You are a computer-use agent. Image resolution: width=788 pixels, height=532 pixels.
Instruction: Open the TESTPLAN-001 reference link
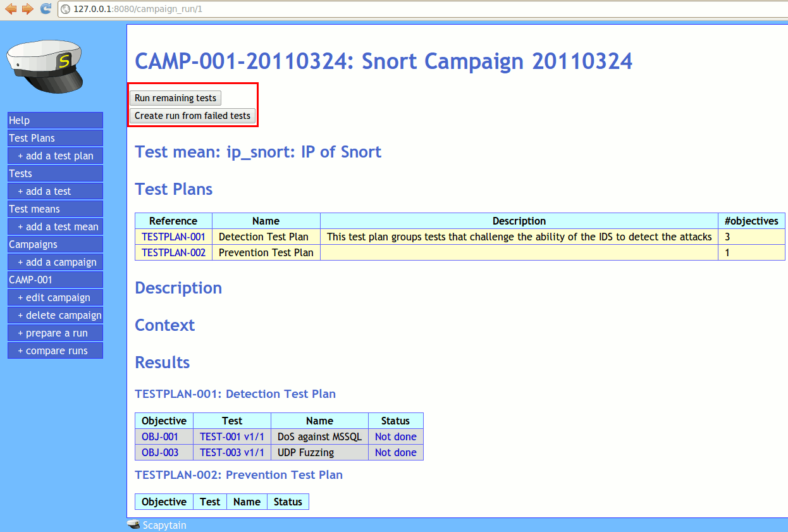pyautogui.click(x=173, y=237)
